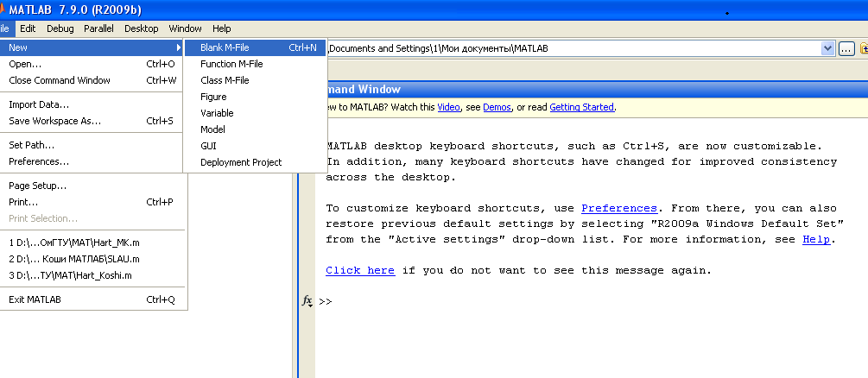Expand the current folder path dropdown

click(x=828, y=48)
